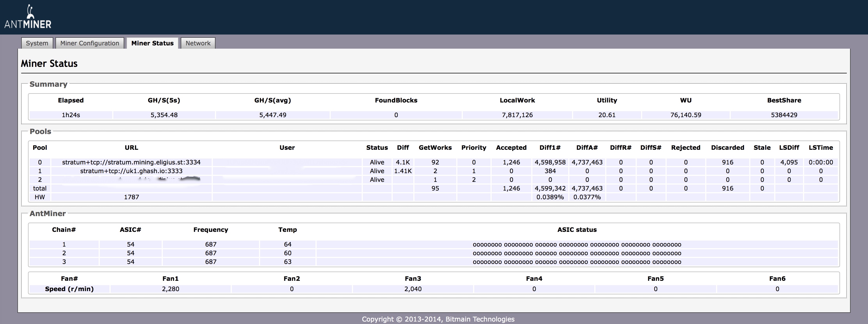Click LSTime value 0:00:00

point(821,162)
